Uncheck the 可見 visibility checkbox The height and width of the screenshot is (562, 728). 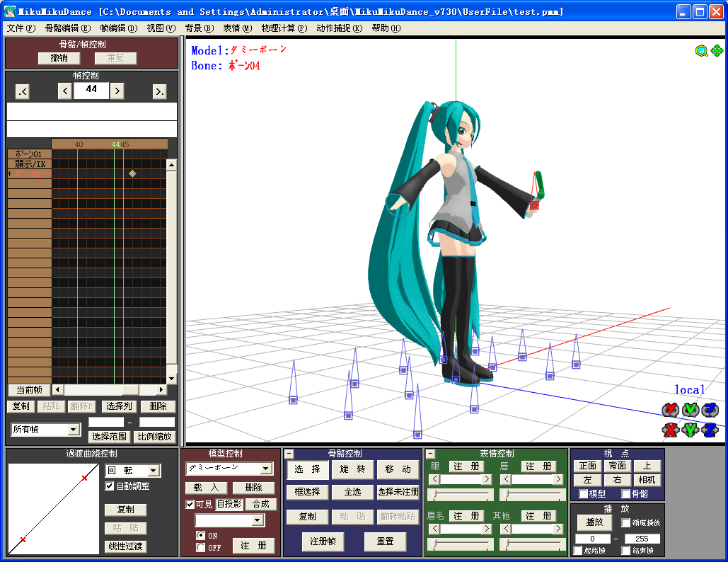190,504
